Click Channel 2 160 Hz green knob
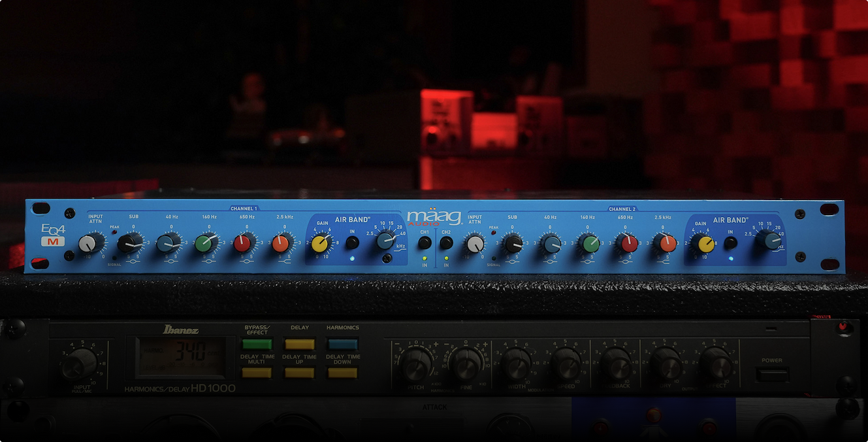The width and height of the screenshot is (868, 442). pyautogui.click(x=590, y=243)
